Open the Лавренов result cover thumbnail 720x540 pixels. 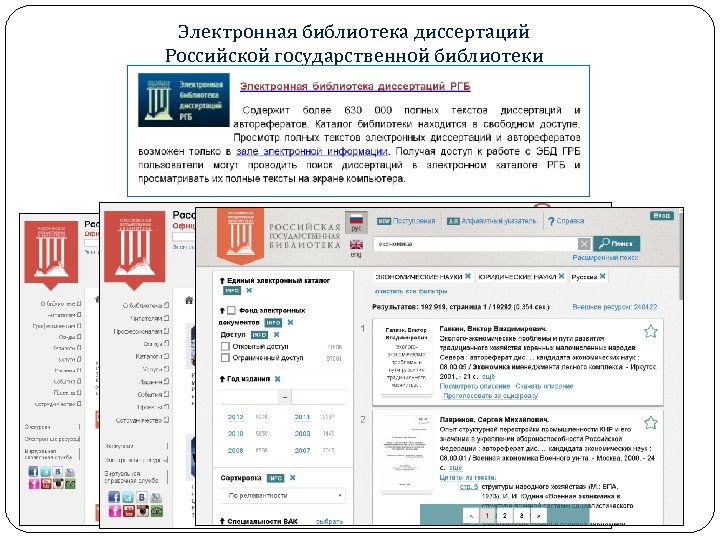tap(406, 452)
